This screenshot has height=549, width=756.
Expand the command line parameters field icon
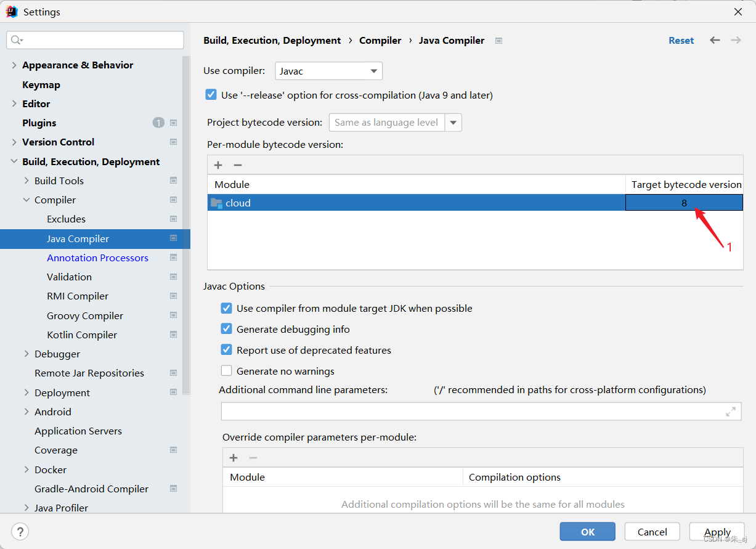click(x=731, y=411)
